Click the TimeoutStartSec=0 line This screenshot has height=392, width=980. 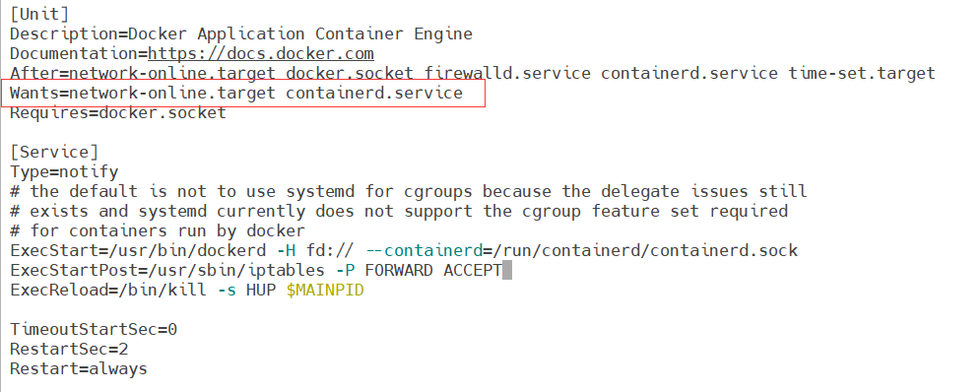click(94, 330)
